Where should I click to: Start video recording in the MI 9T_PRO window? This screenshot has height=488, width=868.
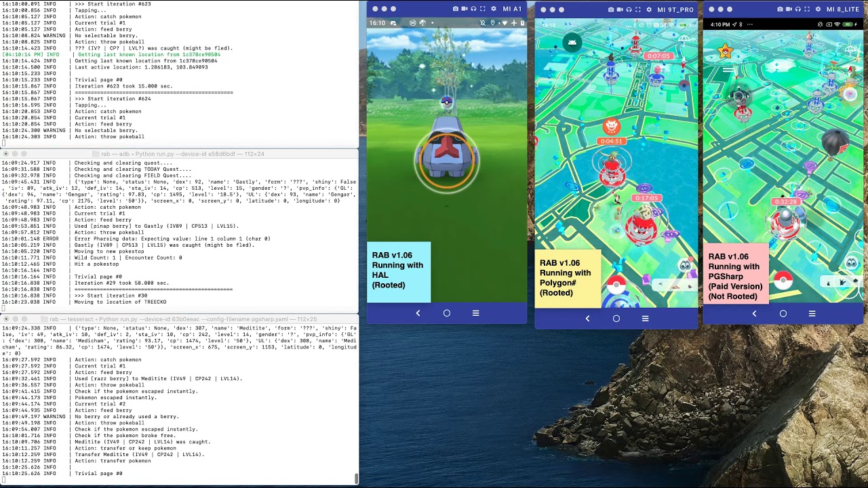620,9
